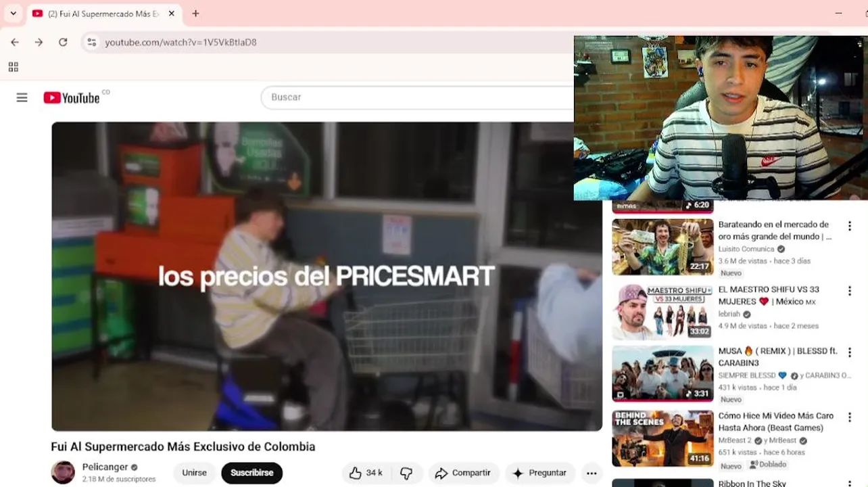Open Cómo Hice Mi Video Más Caro title

(x=775, y=421)
